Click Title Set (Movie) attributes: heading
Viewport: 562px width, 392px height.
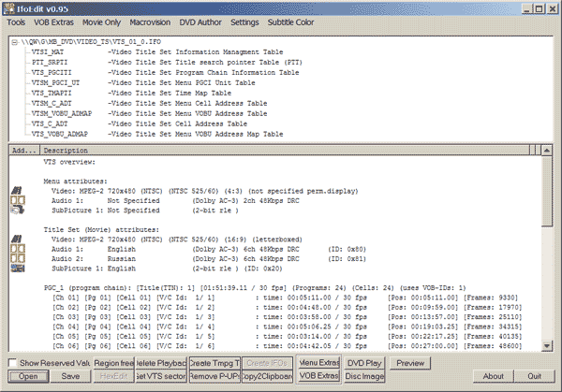pos(101,230)
